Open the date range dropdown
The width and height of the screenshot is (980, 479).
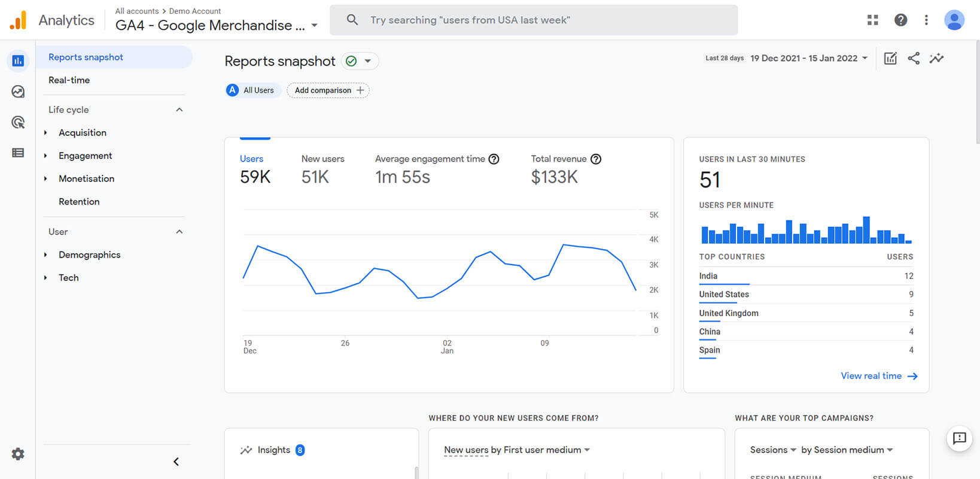[x=809, y=58]
